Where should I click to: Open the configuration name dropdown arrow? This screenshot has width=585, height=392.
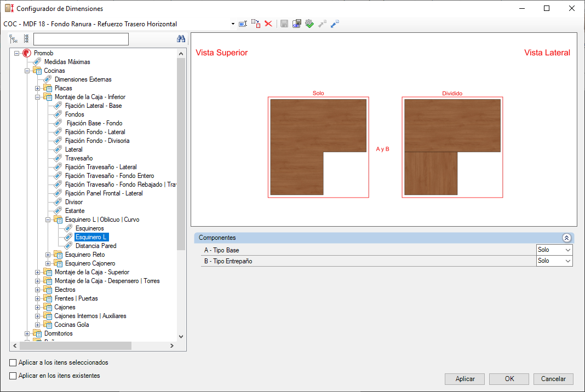(233, 24)
